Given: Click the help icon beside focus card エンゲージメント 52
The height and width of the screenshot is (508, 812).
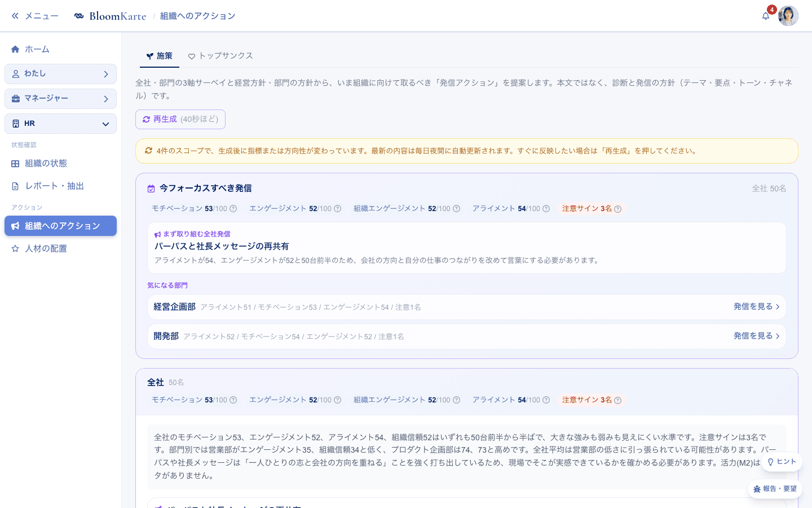Looking at the screenshot, I should coord(337,209).
